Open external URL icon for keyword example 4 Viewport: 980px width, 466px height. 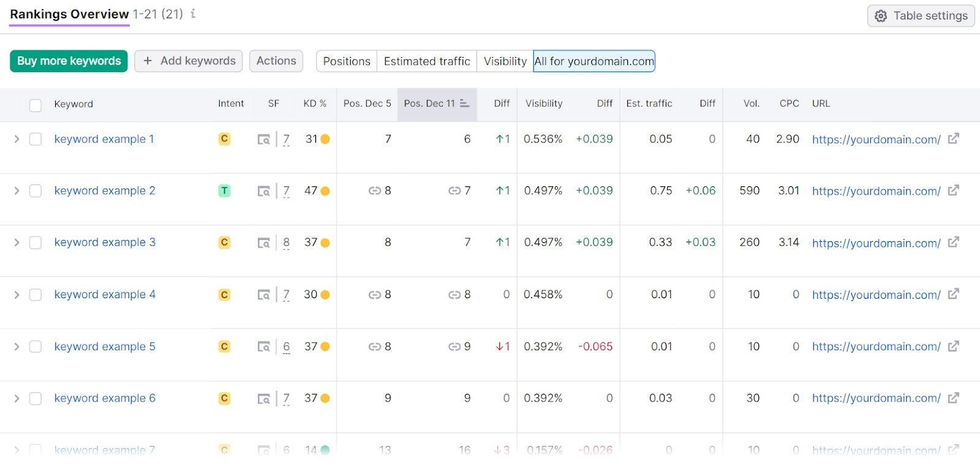click(953, 294)
